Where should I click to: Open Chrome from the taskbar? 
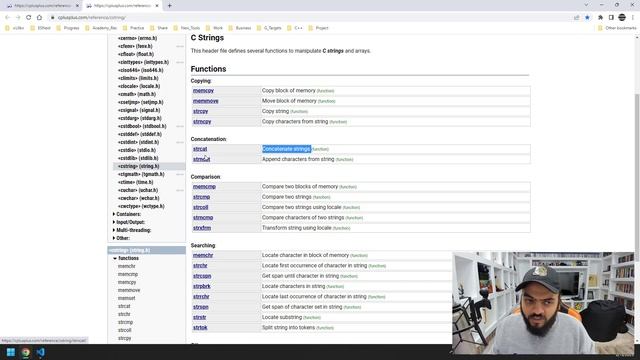point(26,352)
